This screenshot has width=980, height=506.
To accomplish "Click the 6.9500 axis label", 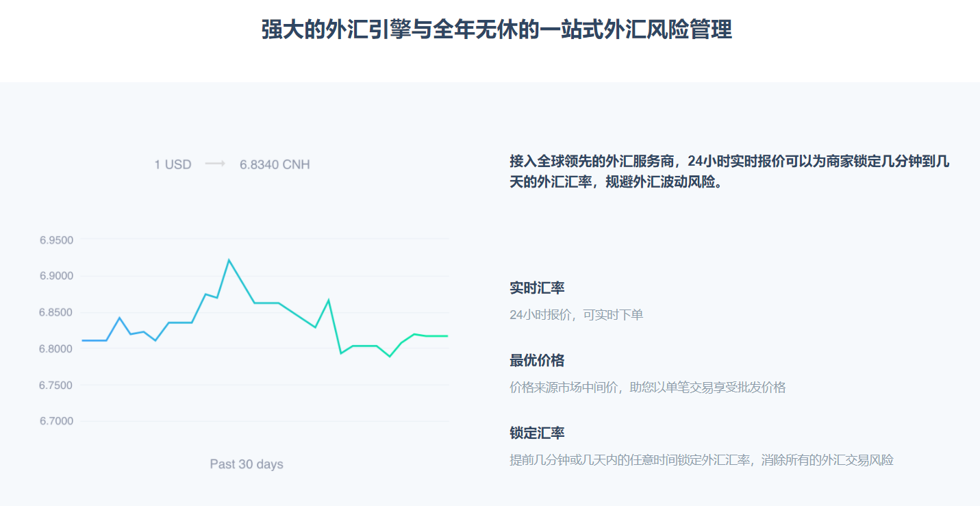I will (56, 240).
